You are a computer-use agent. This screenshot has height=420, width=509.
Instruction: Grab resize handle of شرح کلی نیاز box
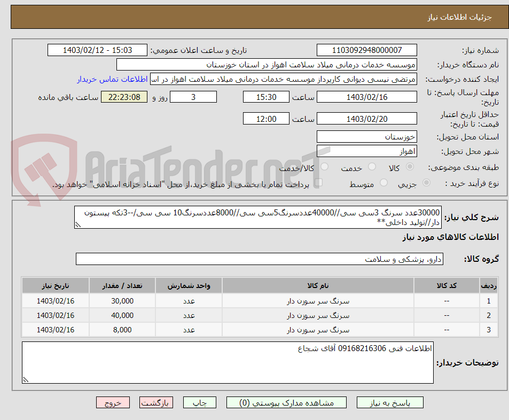coord(77,225)
